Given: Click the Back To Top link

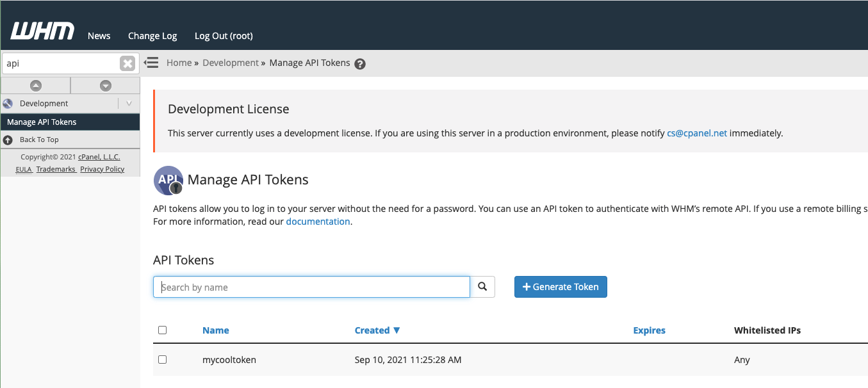Looking at the screenshot, I should pos(39,140).
